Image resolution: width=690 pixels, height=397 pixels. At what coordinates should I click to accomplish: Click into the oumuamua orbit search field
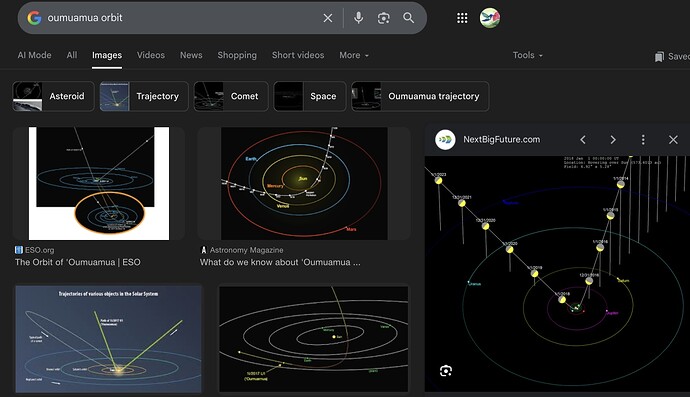[x=180, y=18]
